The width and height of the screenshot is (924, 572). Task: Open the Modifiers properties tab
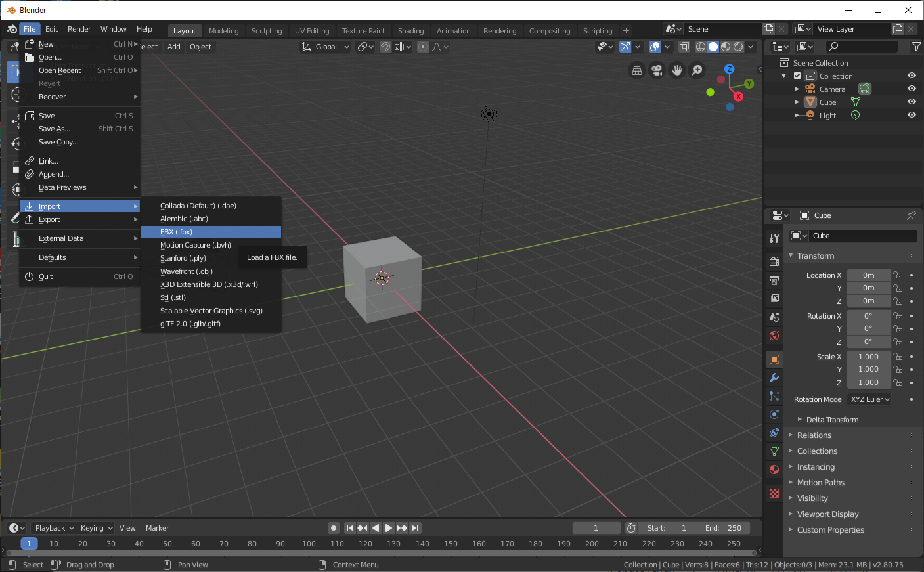point(774,378)
